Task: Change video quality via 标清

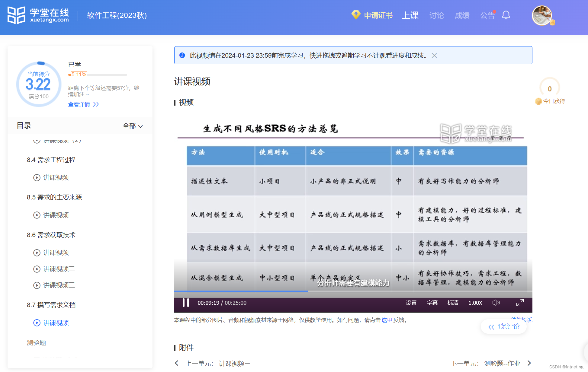Action: pyautogui.click(x=453, y=303)
